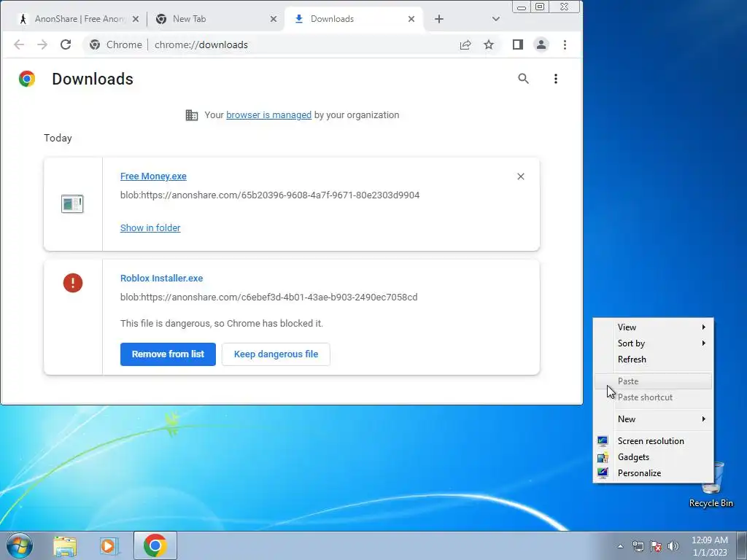Click the Chrome logo beside Downloads heading
This screenshot has height=560, width=747.
[x=27, y=79]
